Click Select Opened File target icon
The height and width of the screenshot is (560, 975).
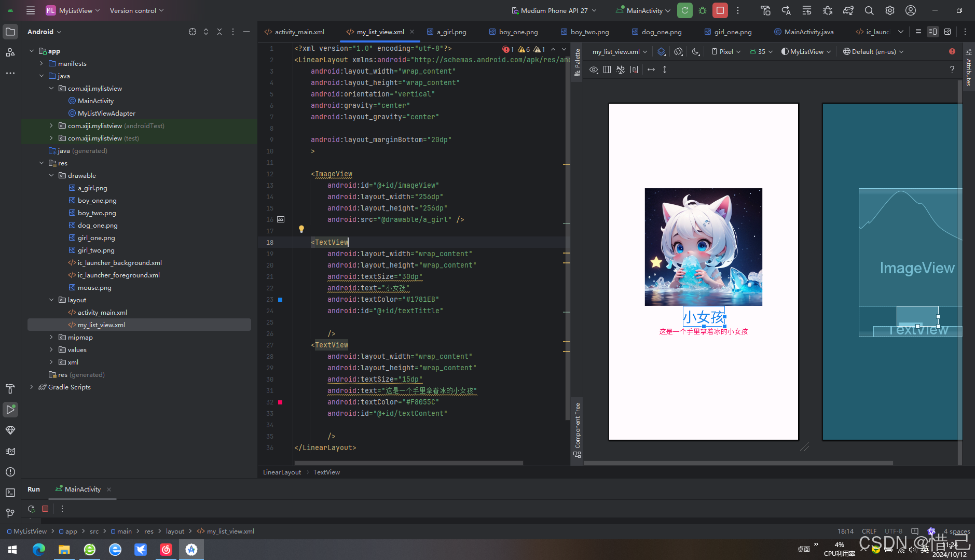[193, 32]
